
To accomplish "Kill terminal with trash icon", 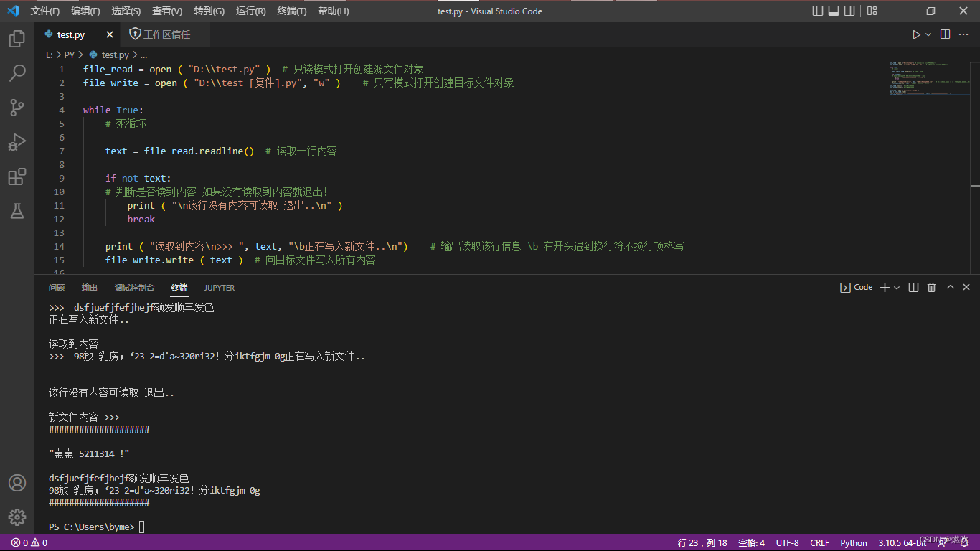I will [x=931, y=287].
